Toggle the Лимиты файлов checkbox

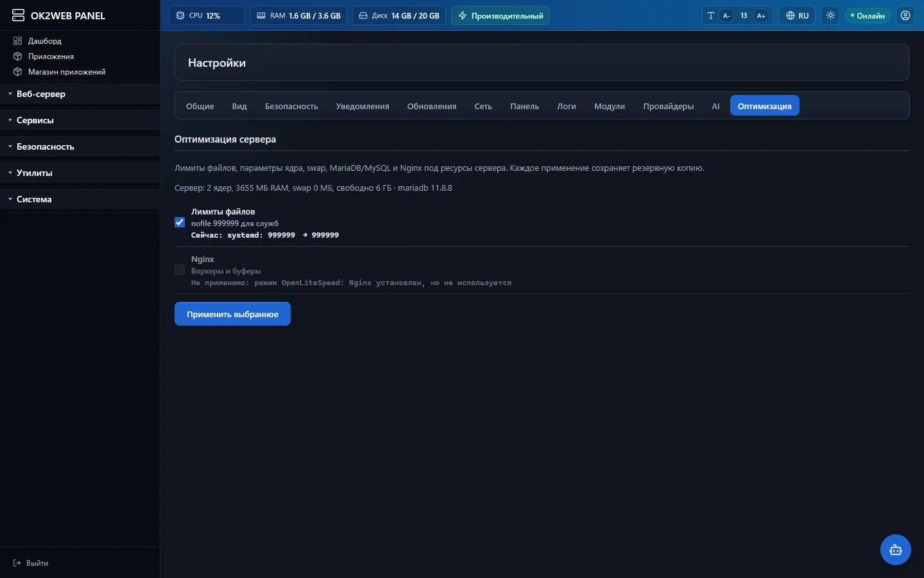(x=180, y=222)
